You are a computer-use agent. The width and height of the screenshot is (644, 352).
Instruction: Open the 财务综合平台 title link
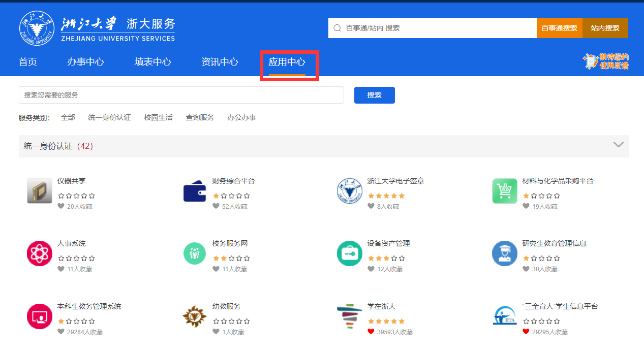click(x=234, y=181)
